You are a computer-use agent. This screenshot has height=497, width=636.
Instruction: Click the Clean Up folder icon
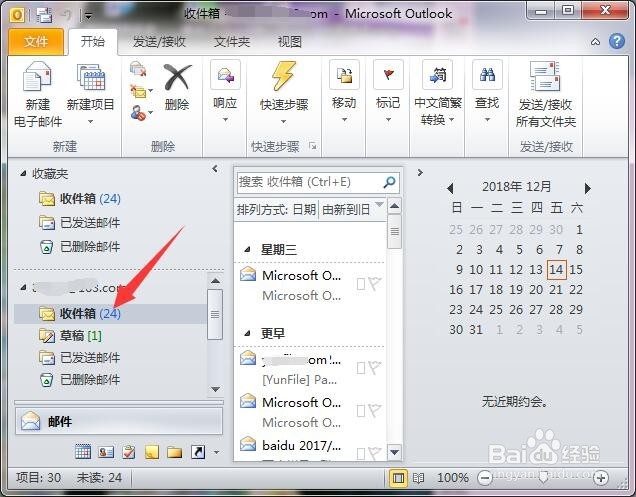click(138, 91)
